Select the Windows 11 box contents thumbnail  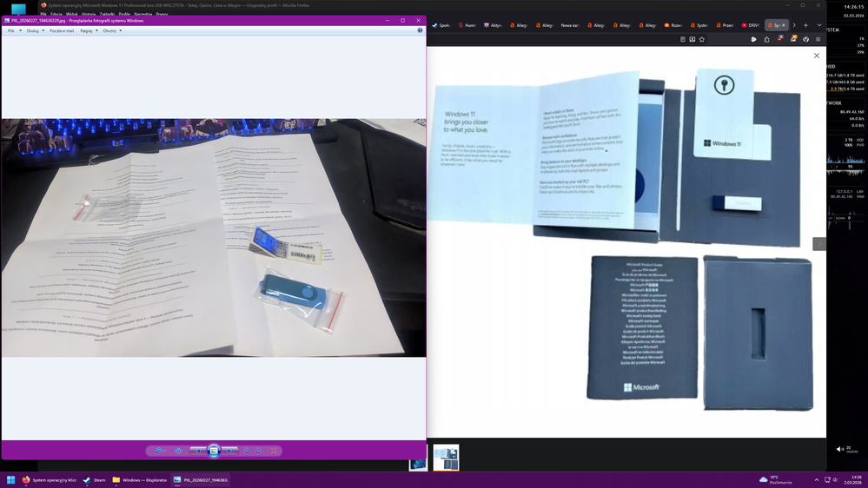pyautogui.click(x=447, y=457)
